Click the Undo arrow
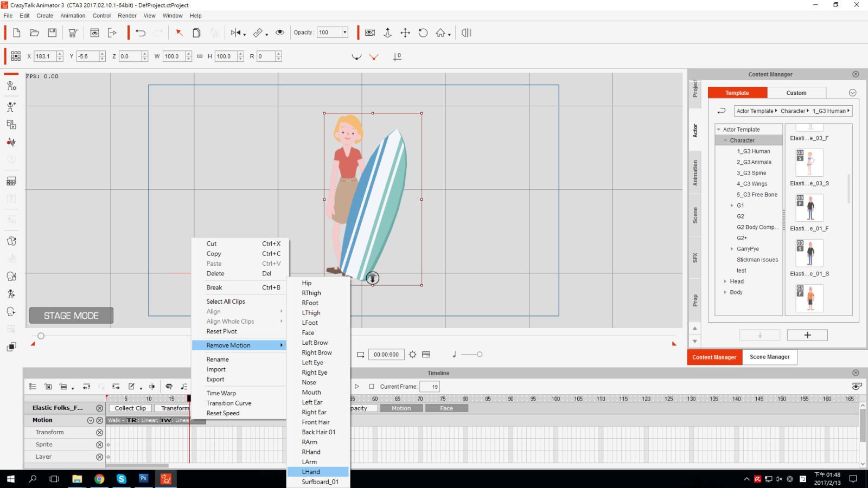 [141, 33]
